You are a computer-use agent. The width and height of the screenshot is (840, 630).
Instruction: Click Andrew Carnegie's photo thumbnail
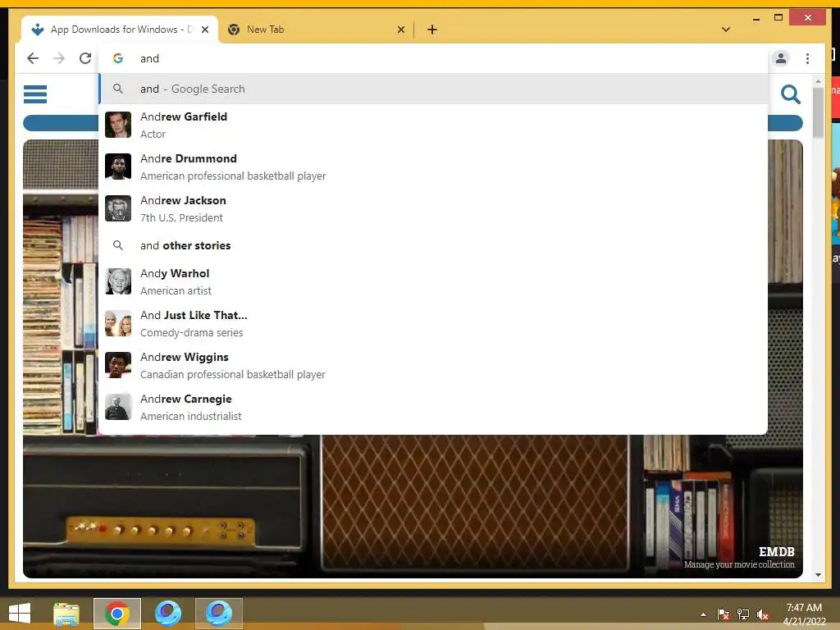pos(118,407)
